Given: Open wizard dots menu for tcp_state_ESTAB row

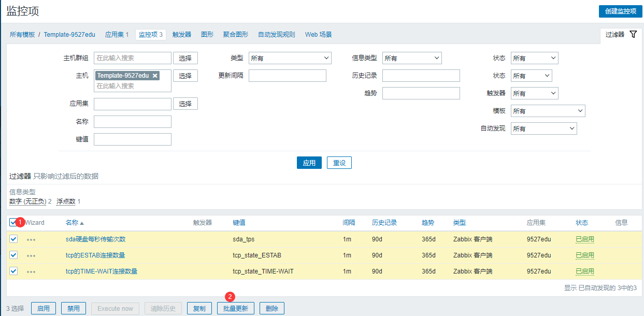Looking at the screenshot, I should click(x=31, y=255).
